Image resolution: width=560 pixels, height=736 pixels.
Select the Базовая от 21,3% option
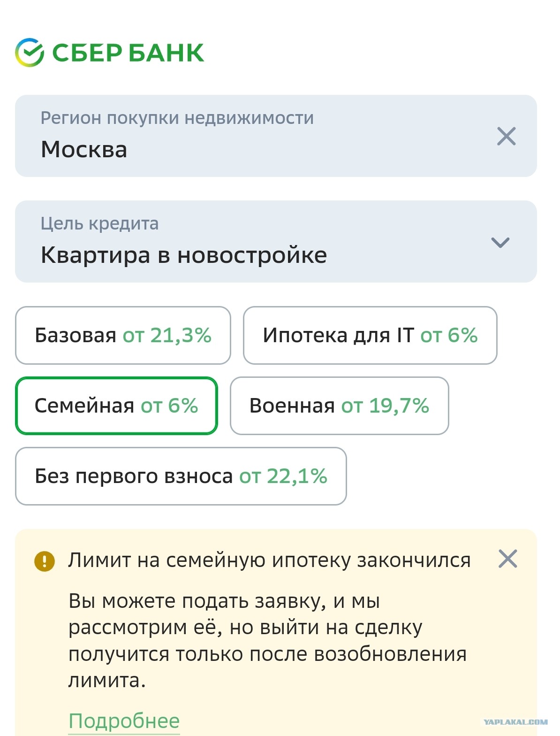[x=123, y=335]
